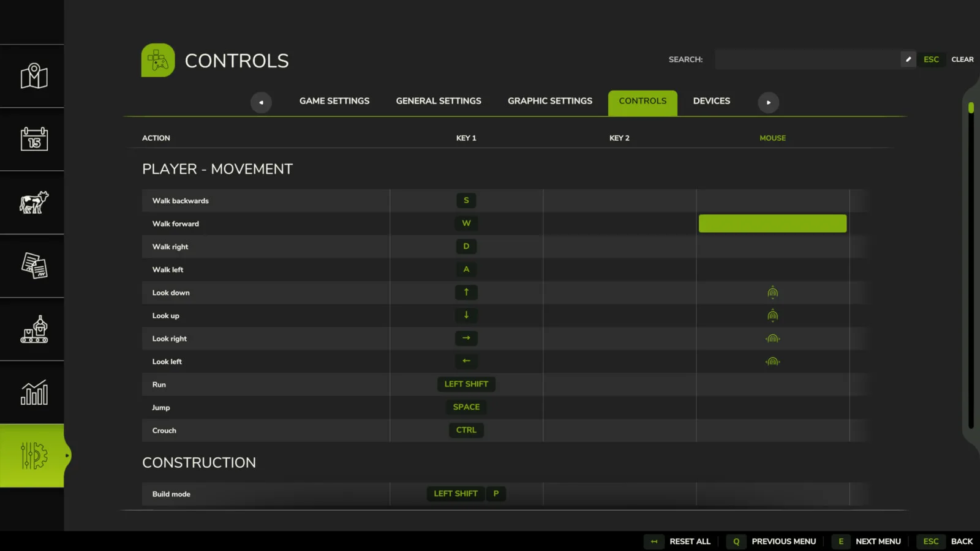Click the Next Menu button
The image size is (980, 551).
(x=878, y=541)
